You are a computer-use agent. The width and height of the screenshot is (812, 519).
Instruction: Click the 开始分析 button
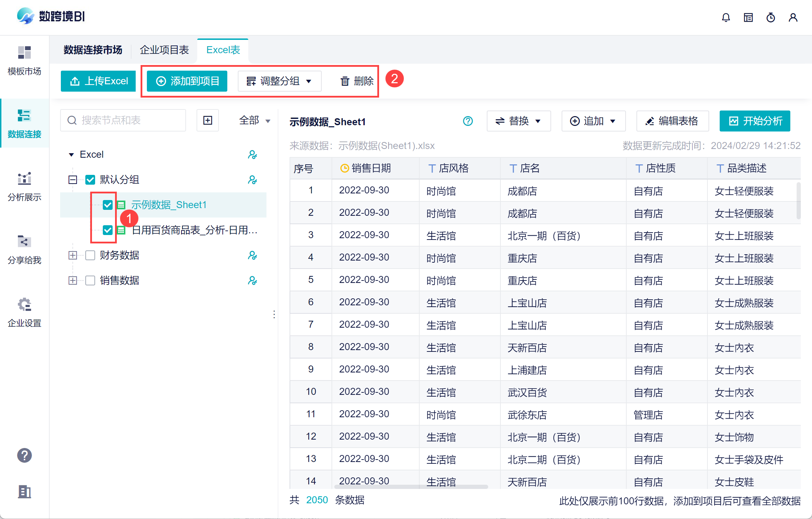[755, 121]
